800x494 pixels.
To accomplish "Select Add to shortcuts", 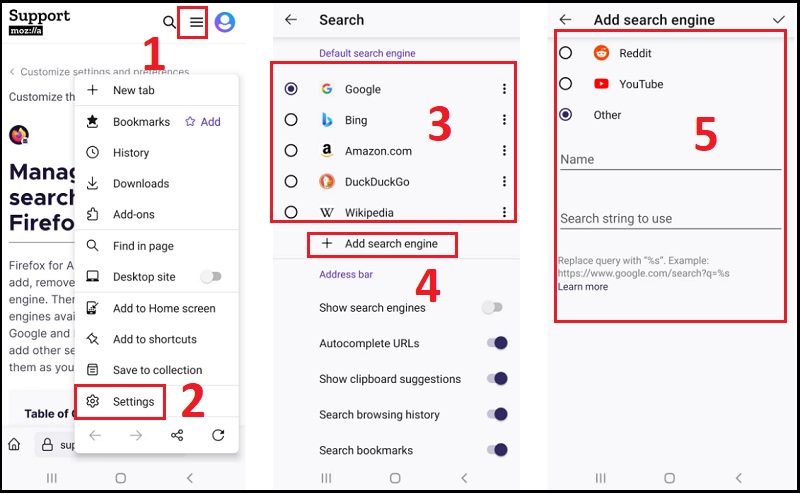I will coord(157,339).
